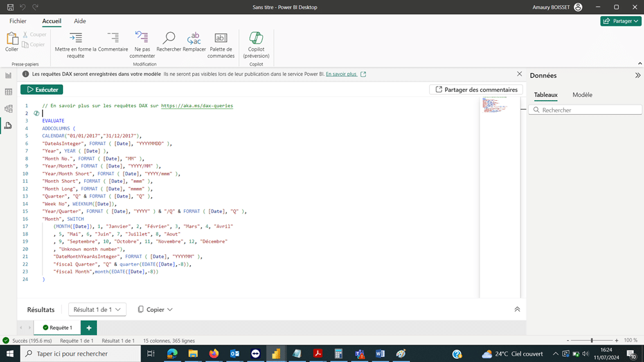The image size is (644, 362).
Task: Open the Palette de commandes
Action: pyautogui.click(x=220, y=38)
